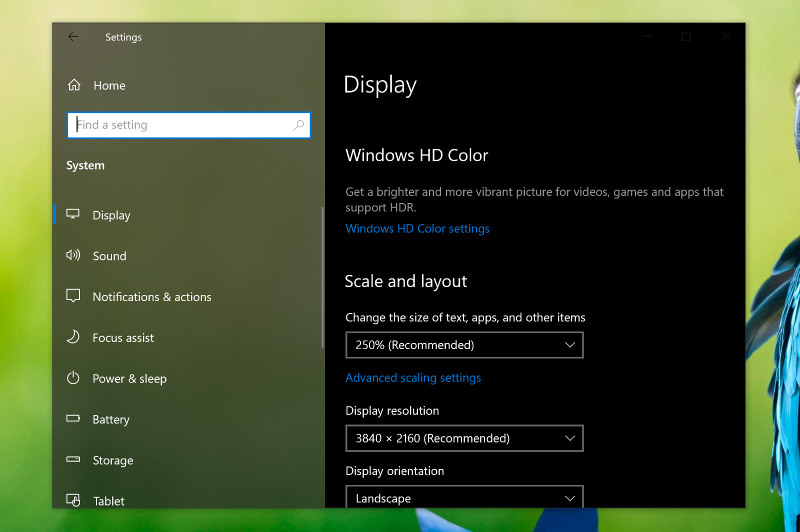The height and width of the screenshot is (532, 800).
Task: Click the Find a setting search box
Action: (x=189, y=125)
